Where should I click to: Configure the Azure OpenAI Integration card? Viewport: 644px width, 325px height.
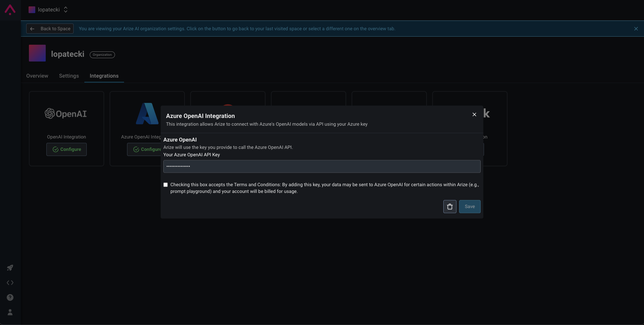(x=145, y=149)
